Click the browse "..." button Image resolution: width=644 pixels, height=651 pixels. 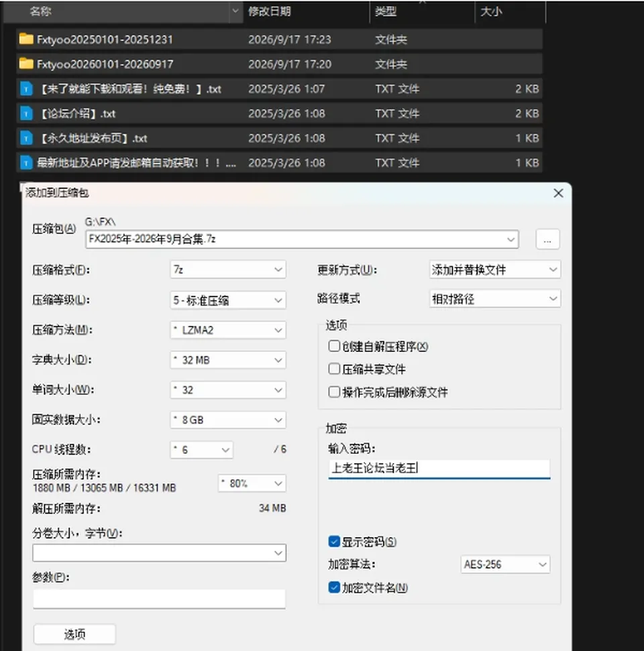[x=547, y=239]
